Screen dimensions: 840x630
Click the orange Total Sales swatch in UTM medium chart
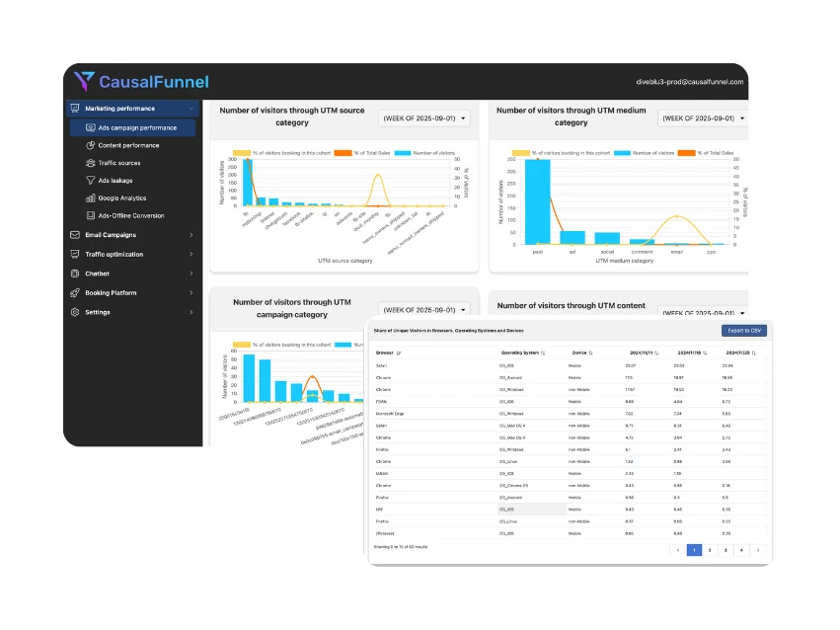point(685,153)
